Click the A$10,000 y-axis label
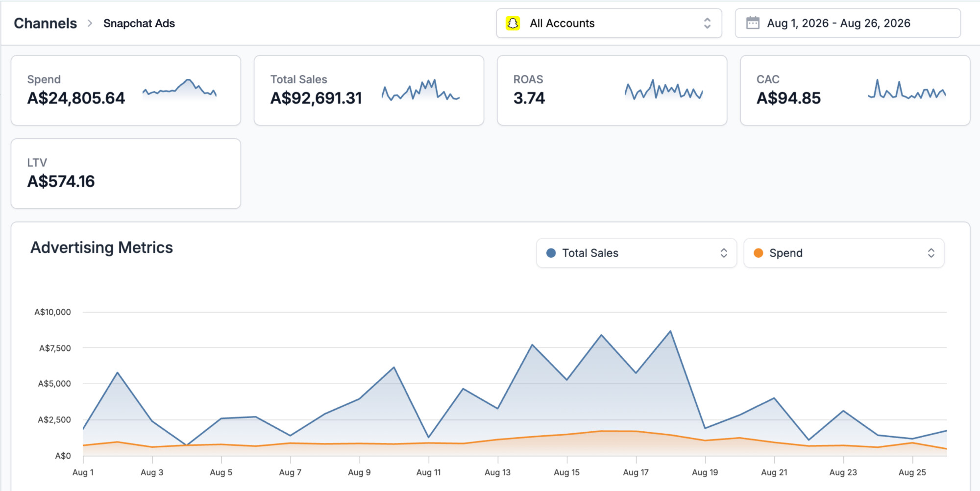This screenshot has height=491, width=980. (x=52, y=312)
